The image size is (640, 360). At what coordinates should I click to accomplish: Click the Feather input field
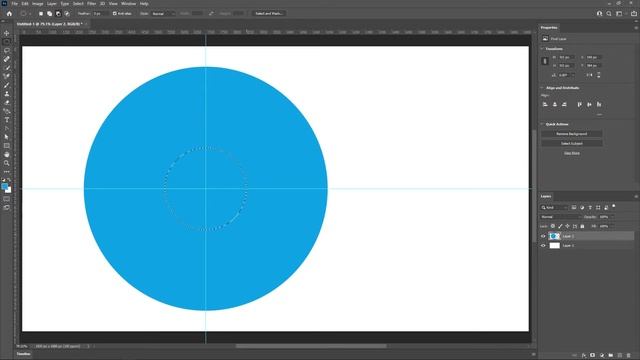point(100,13)
